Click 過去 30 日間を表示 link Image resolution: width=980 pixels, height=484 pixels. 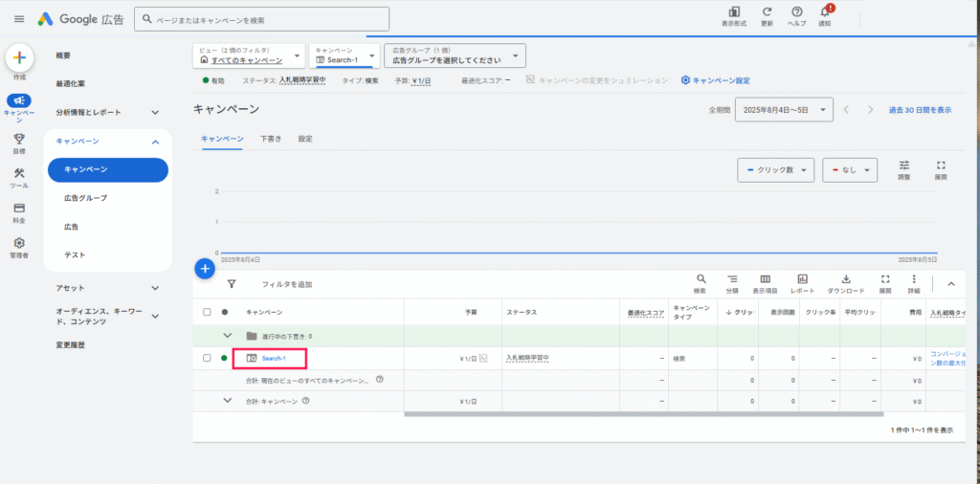click(x=920, y=110)
